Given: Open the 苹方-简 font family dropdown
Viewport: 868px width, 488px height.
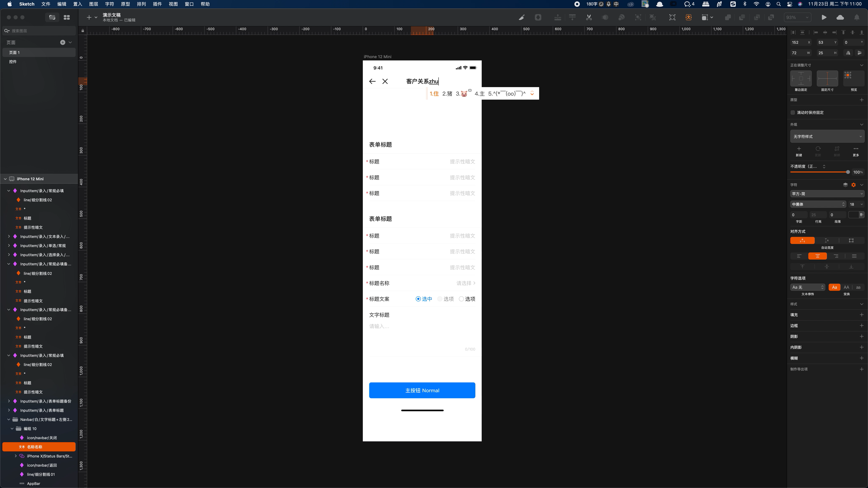Looking at the screenshot, I should pos(827,194).
